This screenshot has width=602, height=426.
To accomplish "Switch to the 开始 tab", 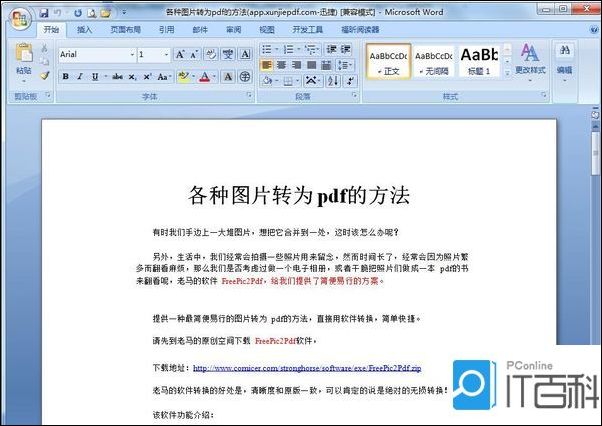I will tap(51, 30).
